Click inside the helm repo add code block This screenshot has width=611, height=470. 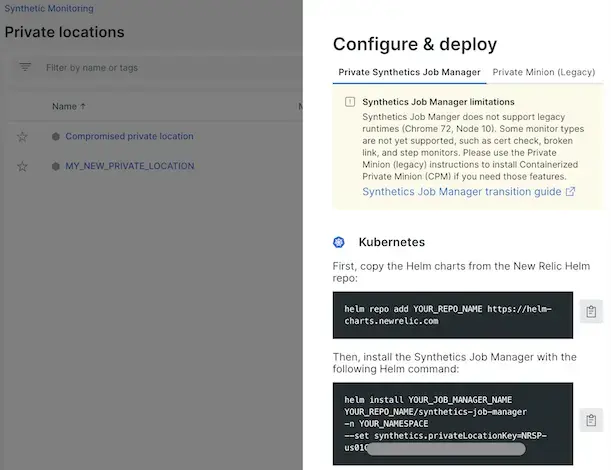[x=452, y=315]
